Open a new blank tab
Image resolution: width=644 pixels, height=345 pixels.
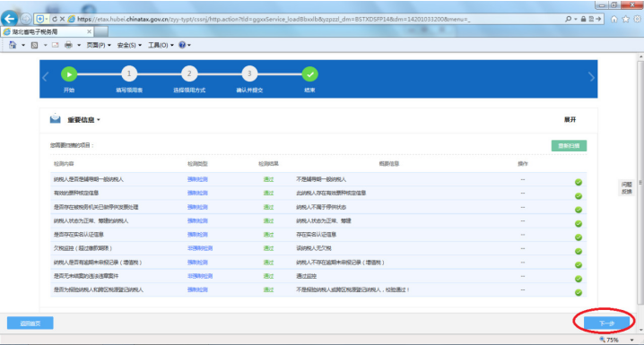click(101, 31)
